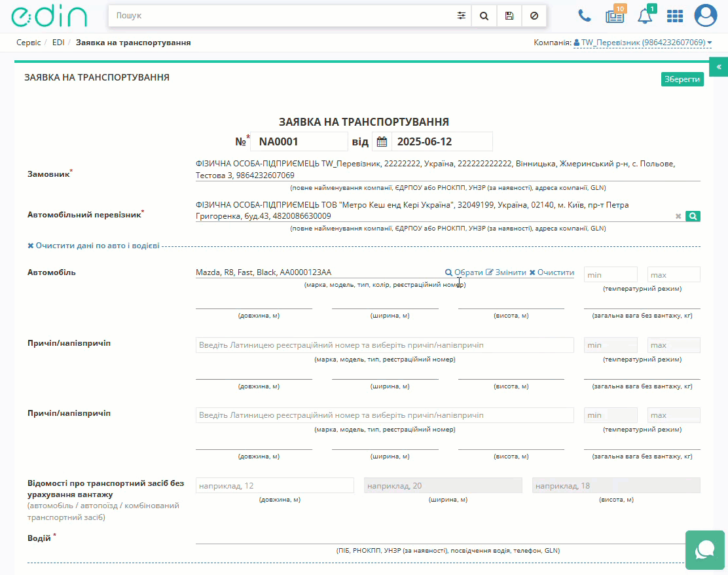Image resolution: width=728 pixels, height=575 pixels.
Task: Open the phone contact icon
Action: 584,16
